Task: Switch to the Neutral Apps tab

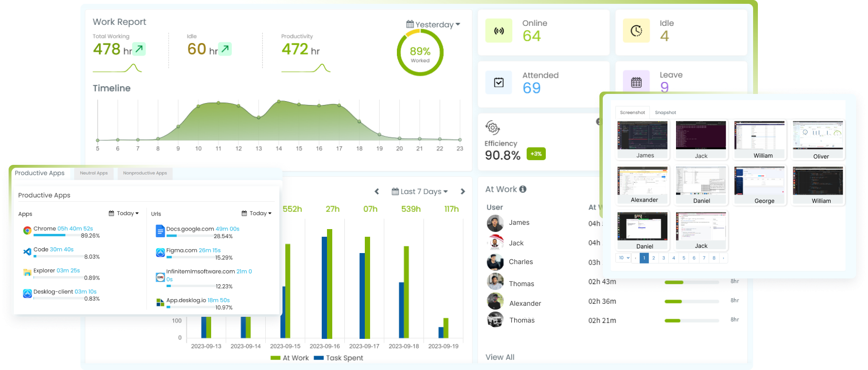Action: coord(94,173)
